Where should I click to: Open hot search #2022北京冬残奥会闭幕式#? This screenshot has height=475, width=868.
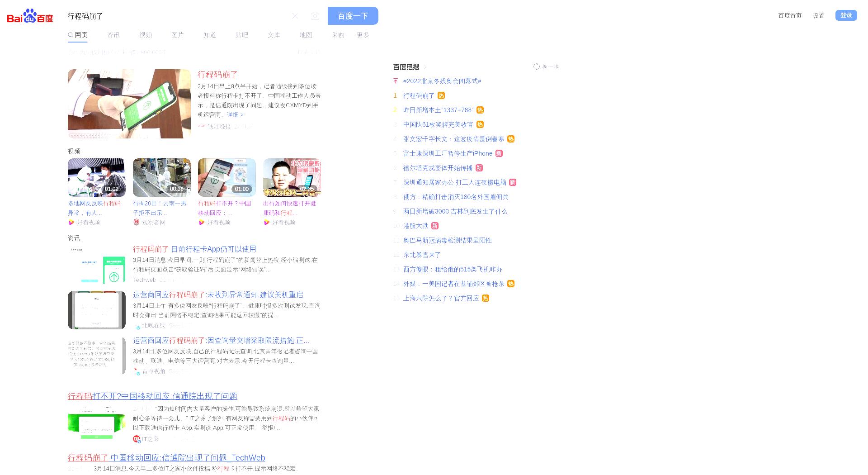click(x=442, y=81)
